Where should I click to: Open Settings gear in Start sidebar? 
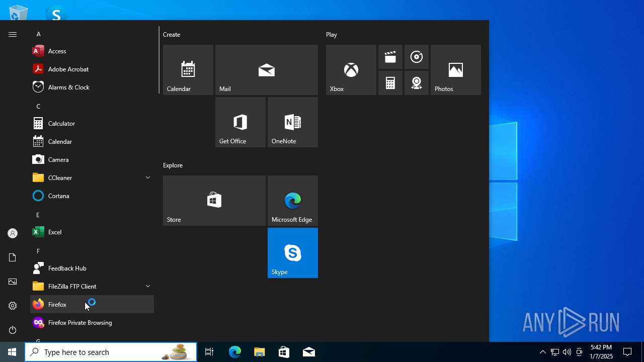[x=13, y=306]
